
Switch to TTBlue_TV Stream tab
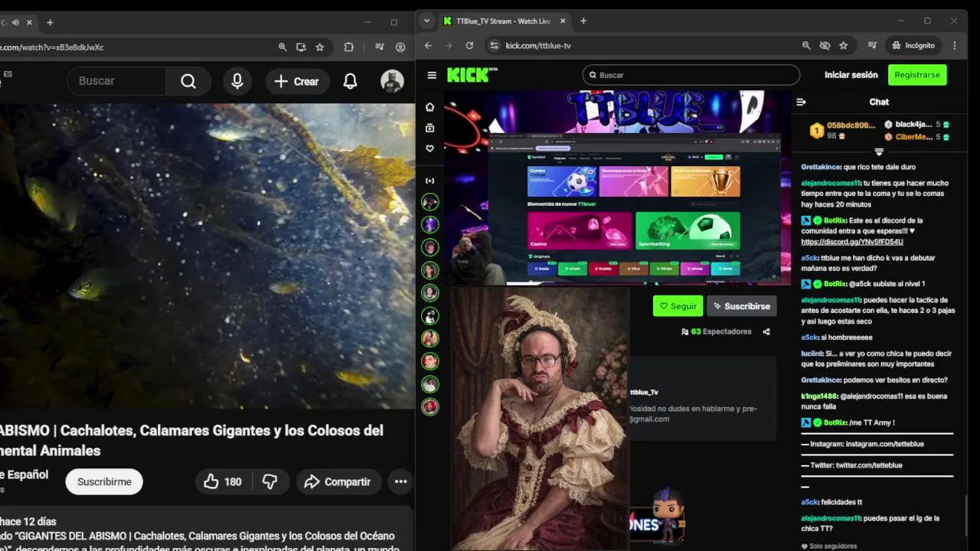tap(501, 21)
